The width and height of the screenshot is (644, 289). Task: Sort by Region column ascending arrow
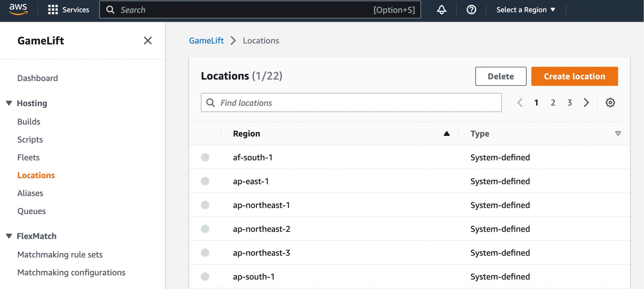click(447, 134)
